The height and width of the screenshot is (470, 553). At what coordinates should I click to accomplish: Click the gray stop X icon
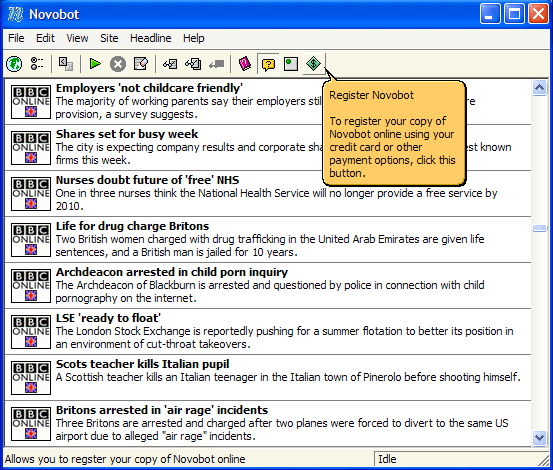click(118, 64)
